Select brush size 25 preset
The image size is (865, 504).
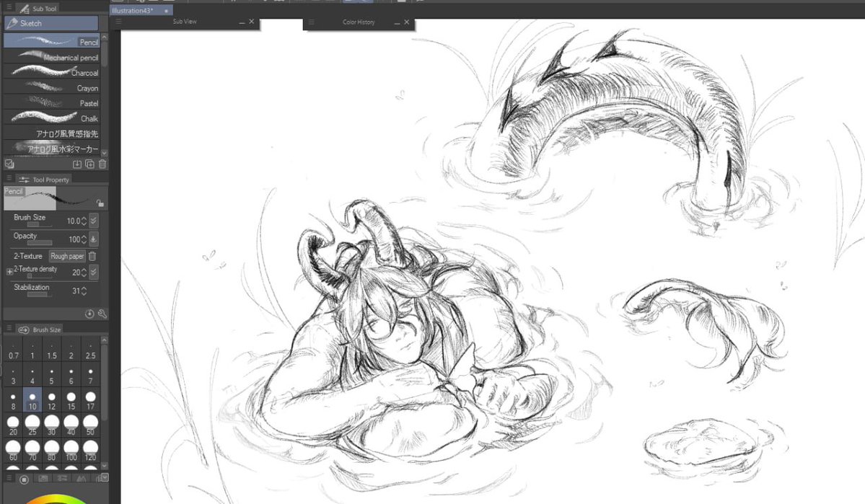[32, 425]
